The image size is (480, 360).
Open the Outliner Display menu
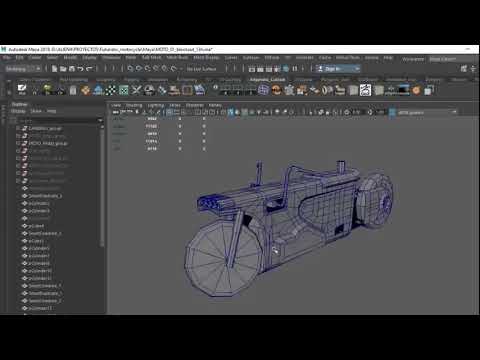(x=18, y=111)
